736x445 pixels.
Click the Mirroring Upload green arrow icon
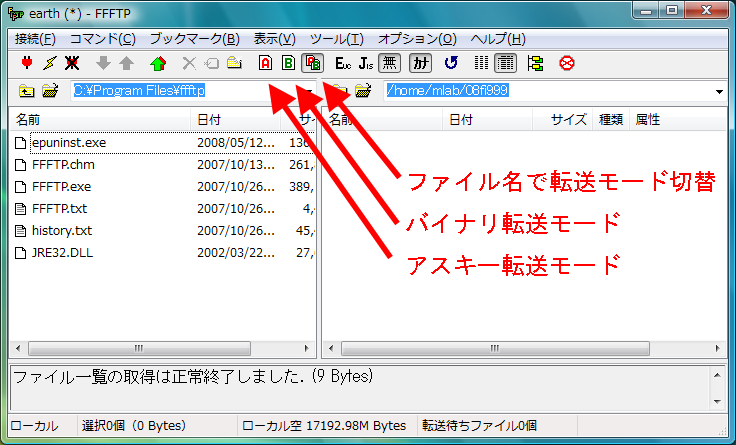(x=158, y=63)
